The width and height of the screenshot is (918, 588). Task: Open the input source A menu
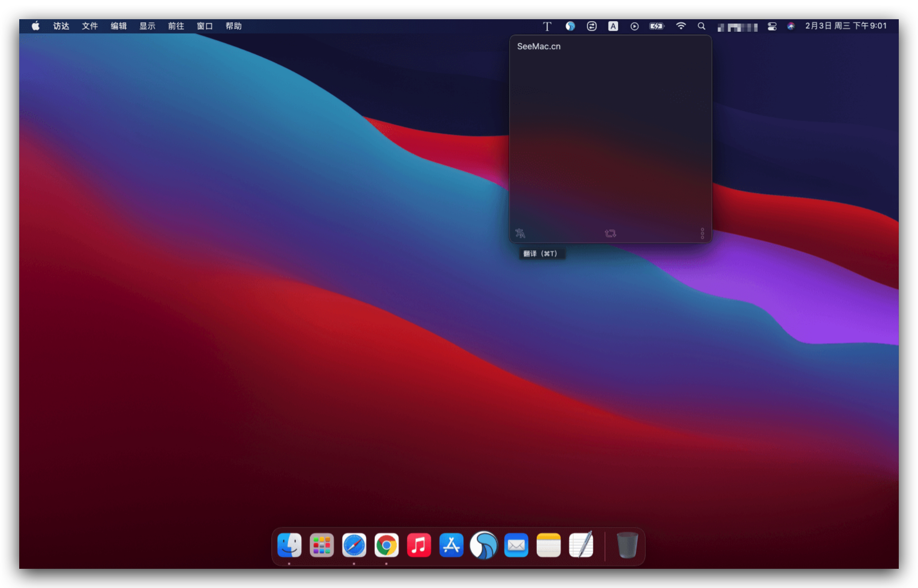613,26
